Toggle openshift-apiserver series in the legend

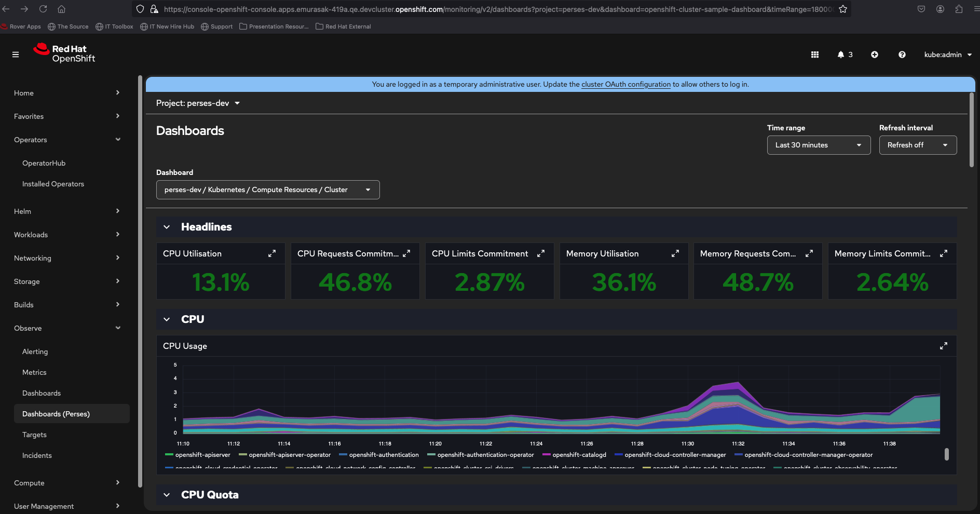coord(202,455)
